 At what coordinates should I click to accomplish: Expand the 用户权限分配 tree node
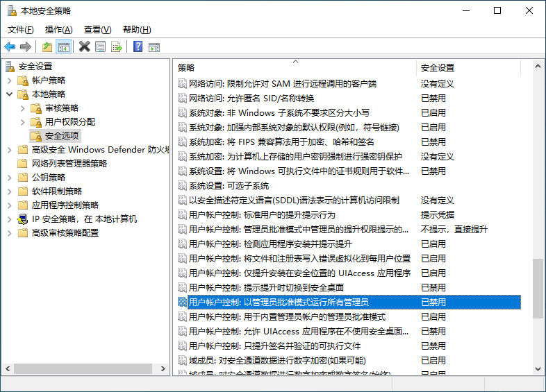point(23,122)
